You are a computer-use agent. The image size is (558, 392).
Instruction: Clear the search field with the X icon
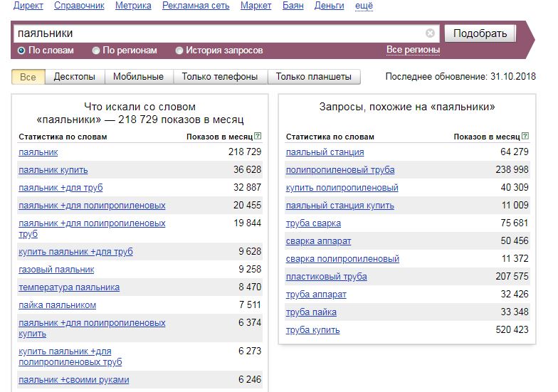[x=430, y=33]
